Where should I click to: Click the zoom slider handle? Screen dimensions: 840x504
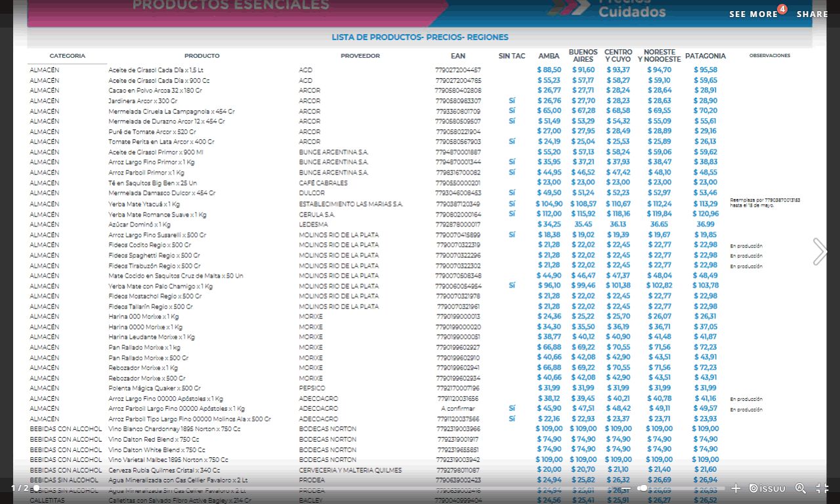click(x=642, y=488)
